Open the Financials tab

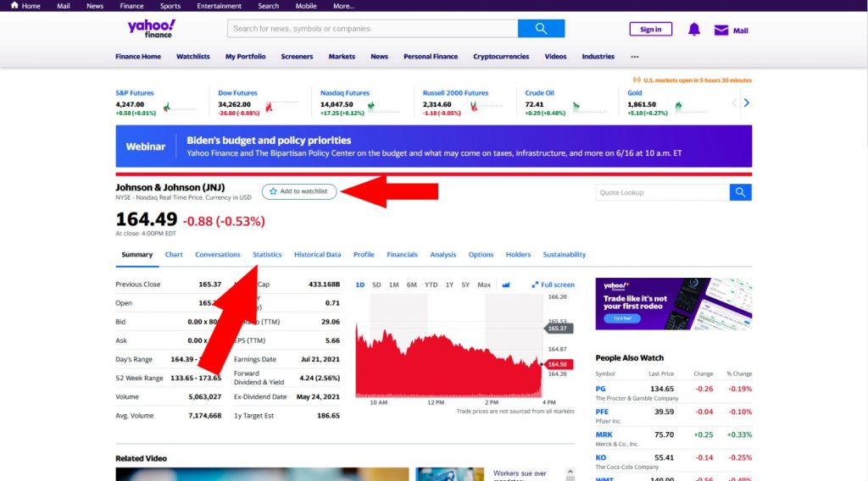coord(402,254)
